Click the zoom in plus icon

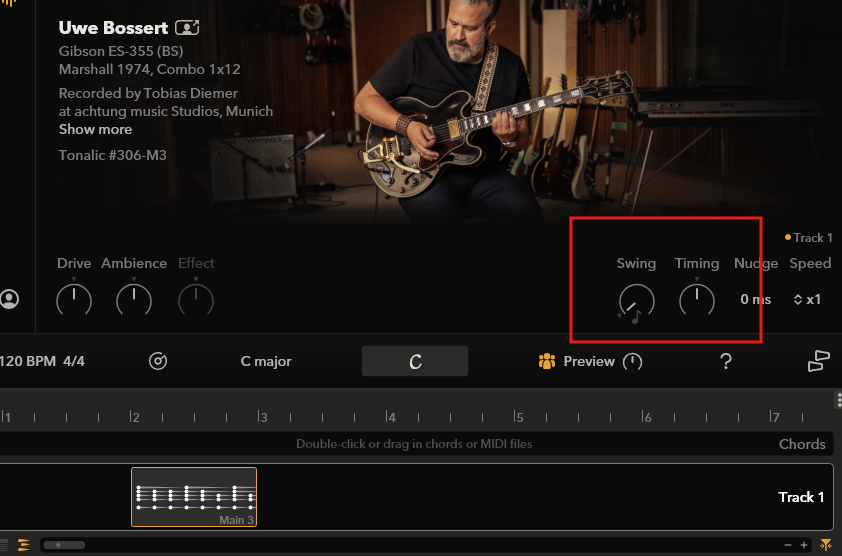pos(804,545)
